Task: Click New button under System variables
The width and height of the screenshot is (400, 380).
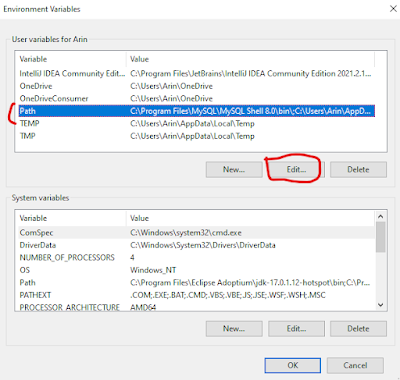Action: 234,329
